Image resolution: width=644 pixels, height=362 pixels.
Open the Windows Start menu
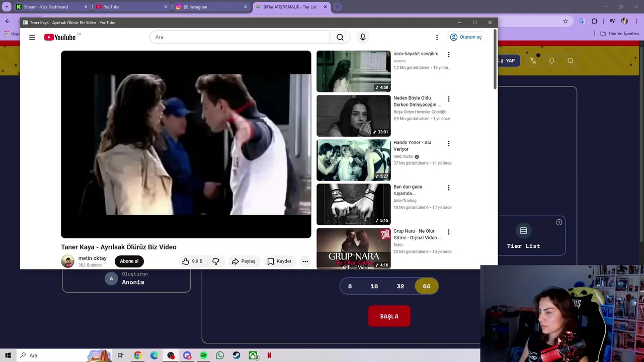(x=8, y=355)
